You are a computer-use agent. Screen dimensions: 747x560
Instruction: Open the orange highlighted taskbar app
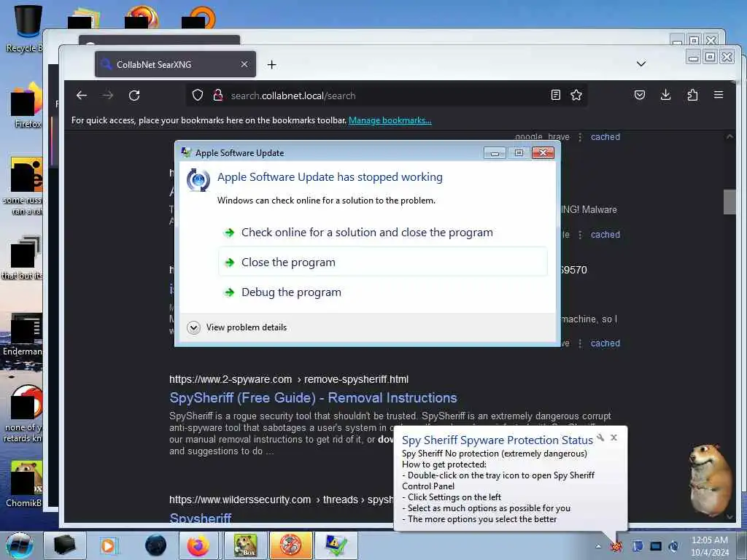[x=290, y=545]
